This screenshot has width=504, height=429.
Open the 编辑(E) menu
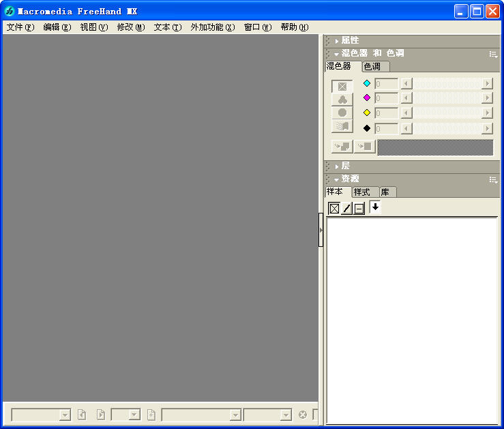point(57,27)
